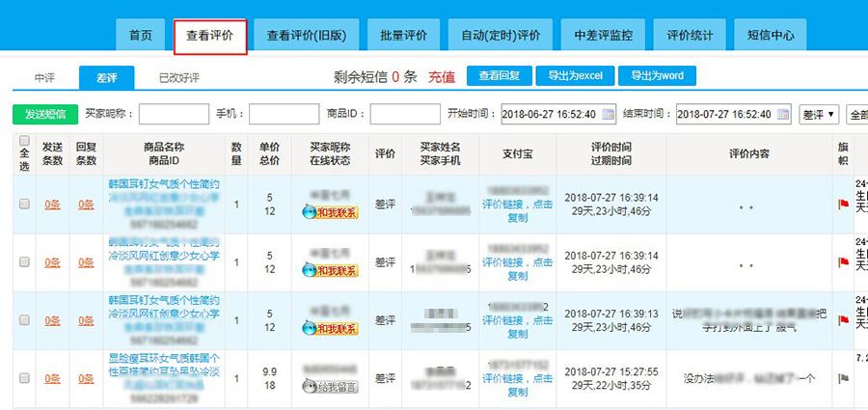Tick the third row's checkbox
Screen dimensions: 868x410
point(24,320)
